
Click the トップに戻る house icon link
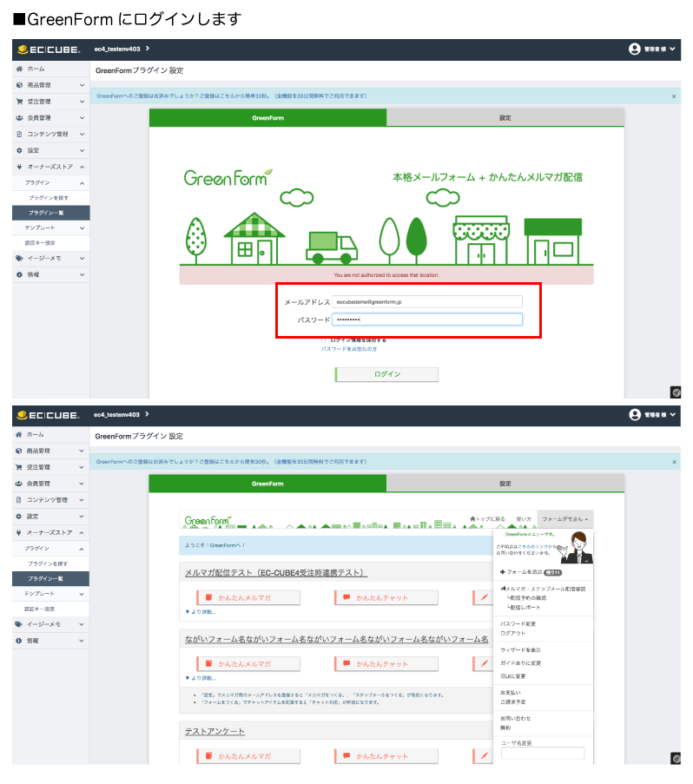point(487,519)
